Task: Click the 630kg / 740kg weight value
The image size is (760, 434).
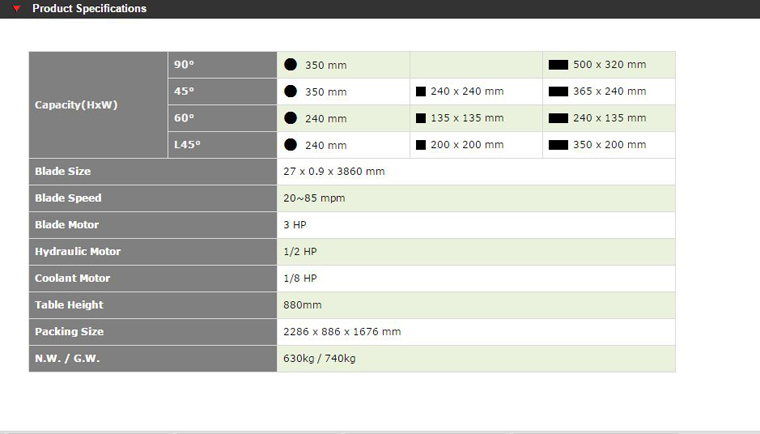Action: 320,359
